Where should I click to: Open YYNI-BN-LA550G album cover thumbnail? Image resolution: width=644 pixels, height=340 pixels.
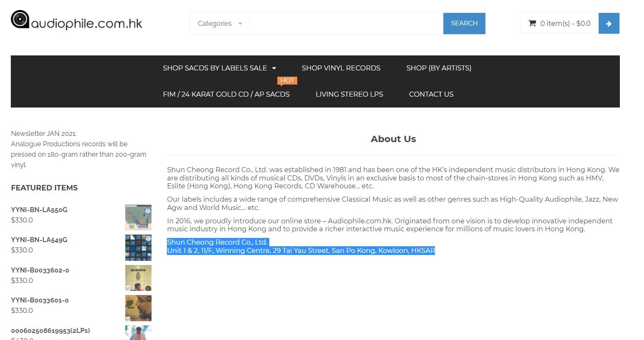click(x=138, y=217)
